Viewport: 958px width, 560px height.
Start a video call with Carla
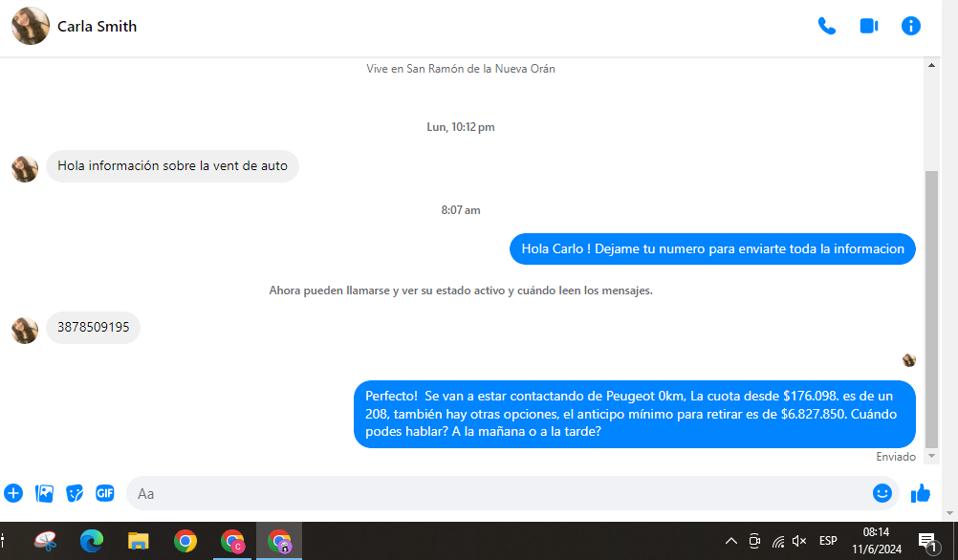coord(868,27)
